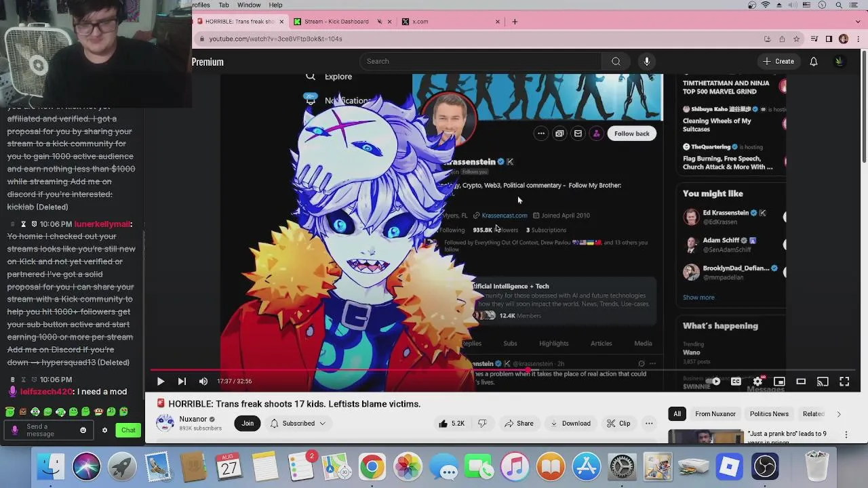This screenshot has height=488, width=868.
Task: Open Music app from the Dock
Action: point(515,467)
